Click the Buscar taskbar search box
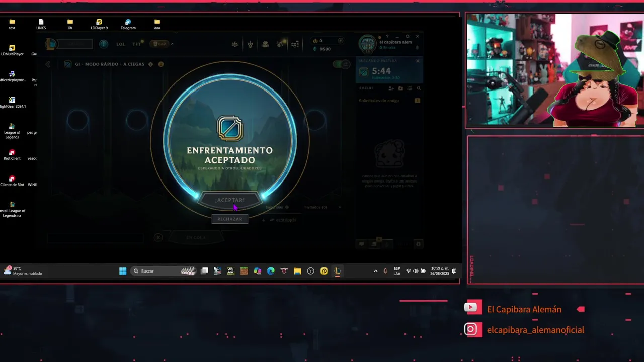644x362 pixels. point(164,271)
